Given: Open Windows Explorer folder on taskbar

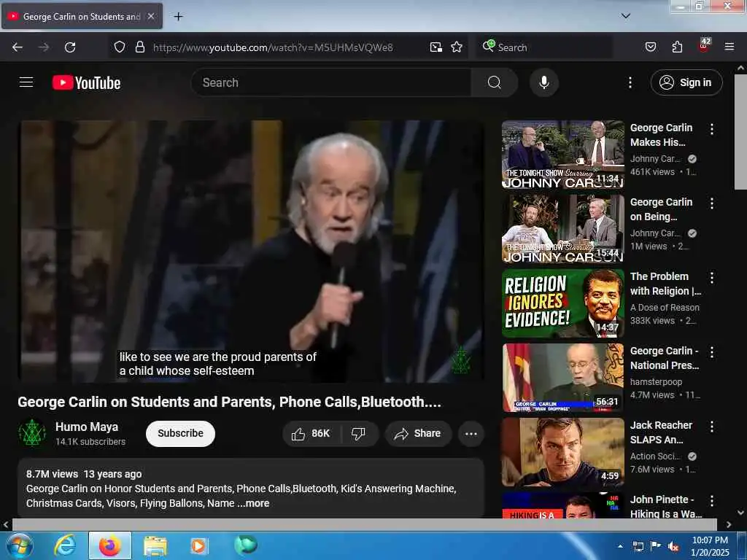Looking at the screenshot, I should click(155, 545).
